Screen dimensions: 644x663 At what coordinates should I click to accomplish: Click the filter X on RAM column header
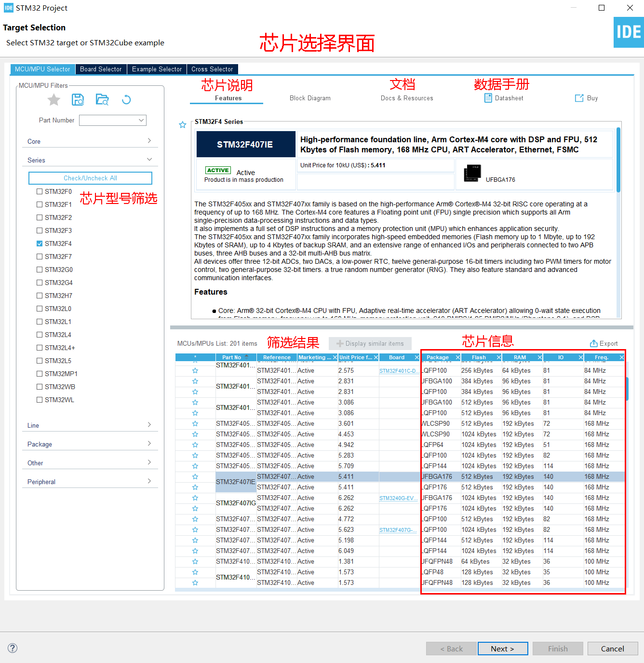pyautogui.click(x=539, y=357)
